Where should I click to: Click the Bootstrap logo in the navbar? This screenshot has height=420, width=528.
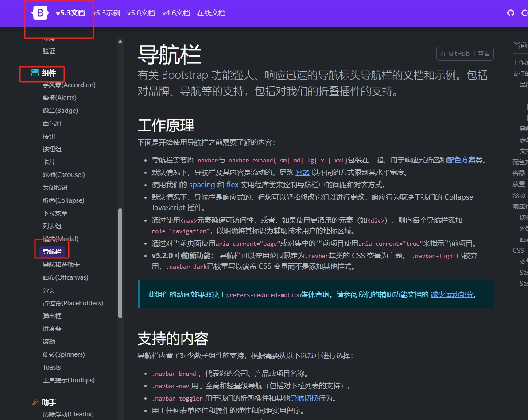(40, 13)
